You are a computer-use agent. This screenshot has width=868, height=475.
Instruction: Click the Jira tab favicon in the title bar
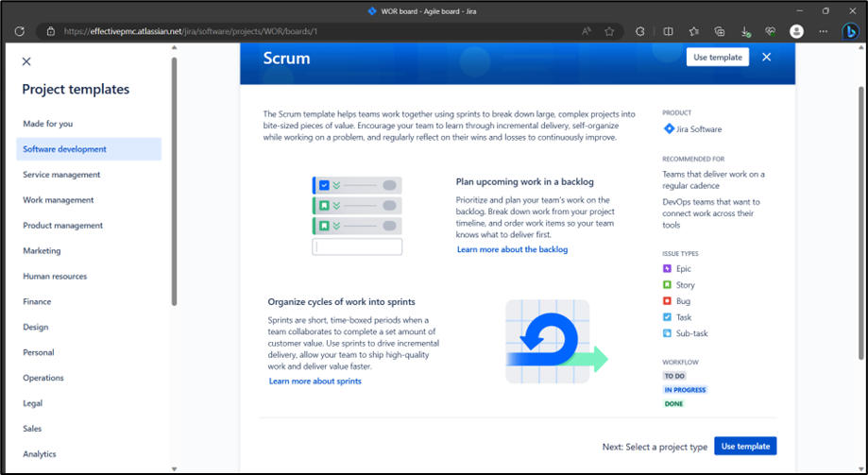click(372, 11)
